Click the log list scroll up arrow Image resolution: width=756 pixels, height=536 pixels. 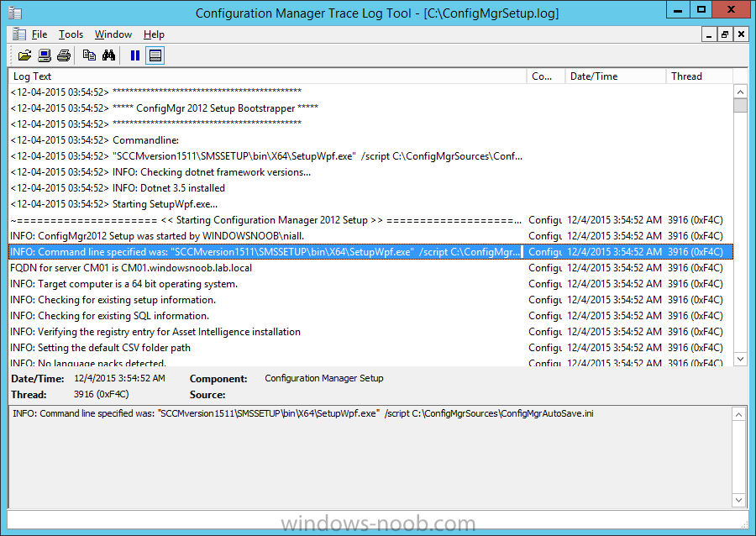(x=740, y=92)
